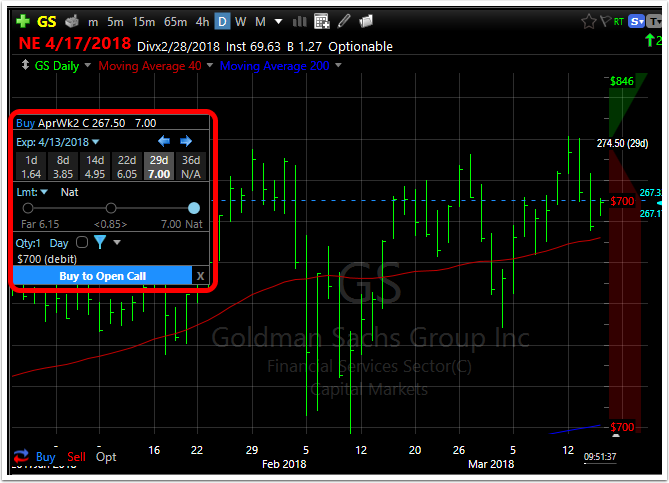Click the RT real-time indicator
The image size is (669, 483).
619,21
